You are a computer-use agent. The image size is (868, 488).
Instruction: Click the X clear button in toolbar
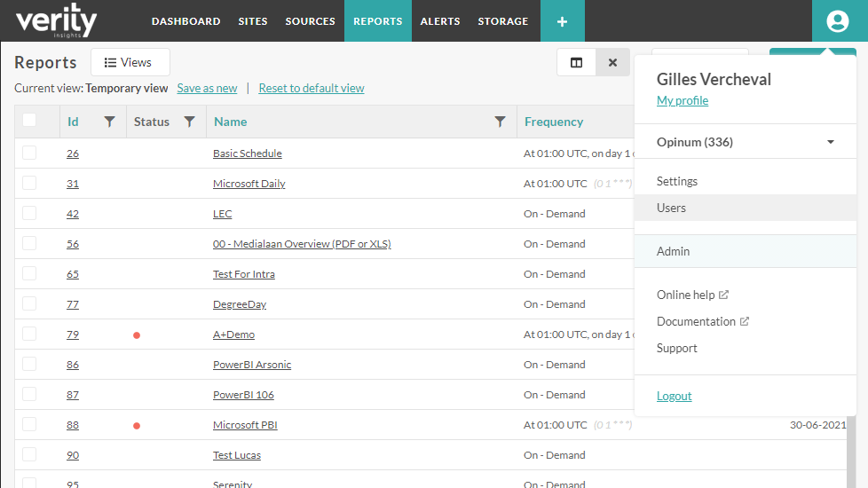tap(612, 63)
